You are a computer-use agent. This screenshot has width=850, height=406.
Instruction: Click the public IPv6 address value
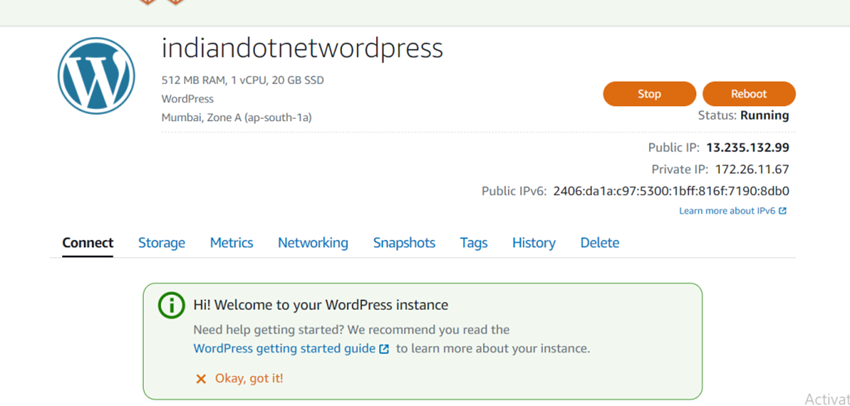(671, 191)
